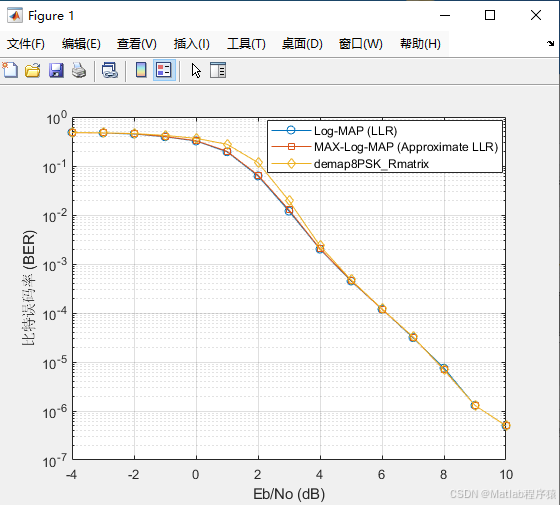Click the yellow diamond marker at 3 dB

pyautogui.click(x=289, y=200)
